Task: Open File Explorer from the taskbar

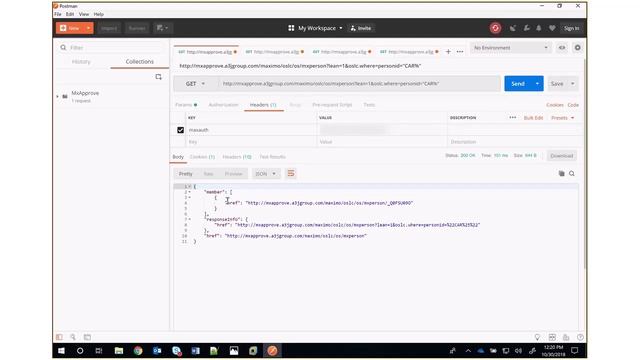Action: pos(119,351)
